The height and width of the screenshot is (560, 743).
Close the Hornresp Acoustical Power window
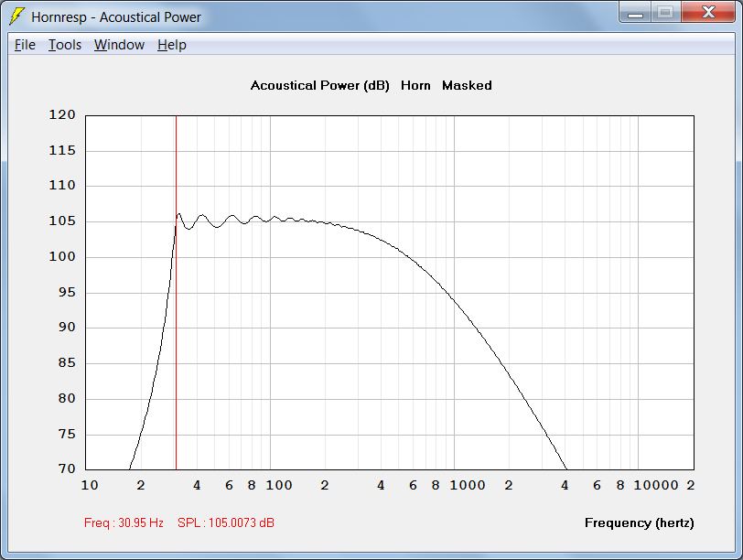(x=708, y=12)
